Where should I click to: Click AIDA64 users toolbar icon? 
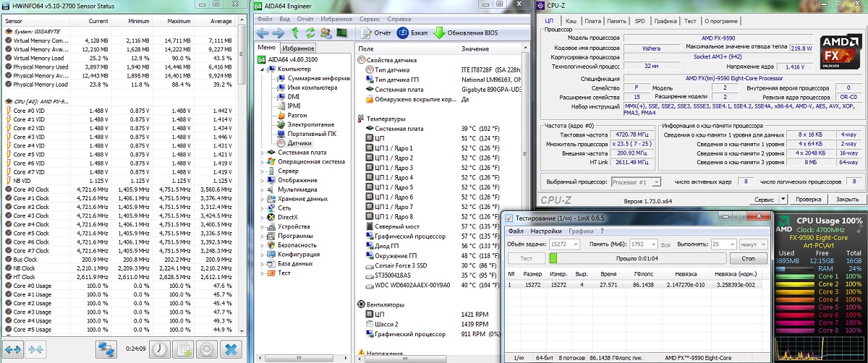325,33
